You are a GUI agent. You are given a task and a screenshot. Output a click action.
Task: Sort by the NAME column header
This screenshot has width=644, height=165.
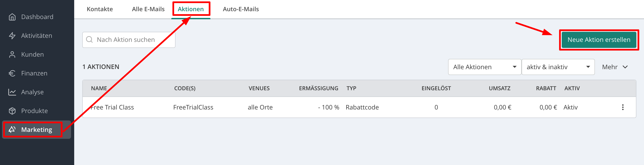pyautogui.click(x=99, y=88)
